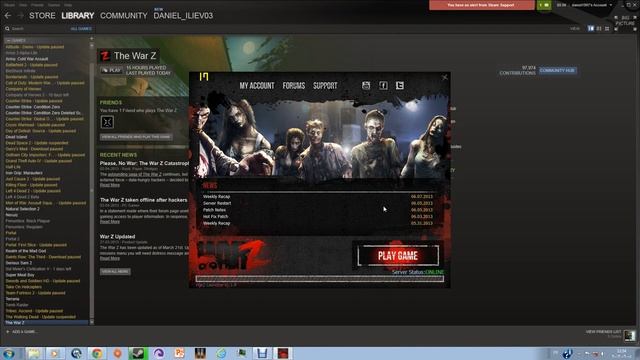Click Read More under War Z Updated
The image size is (640, 360).
tap(110, 258)
